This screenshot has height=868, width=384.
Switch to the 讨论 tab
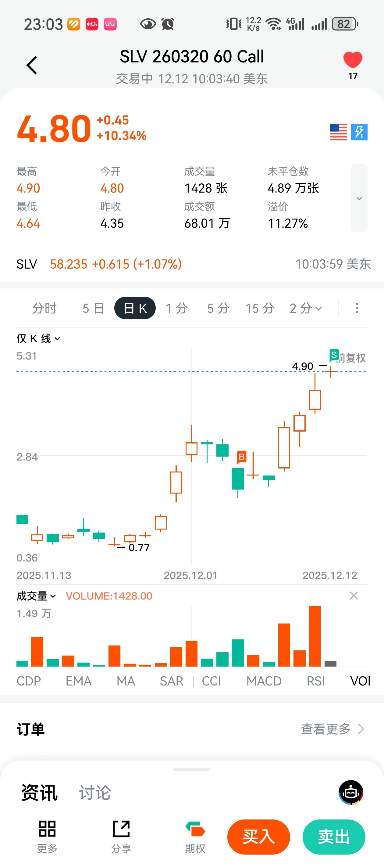(x=95, y=792)
